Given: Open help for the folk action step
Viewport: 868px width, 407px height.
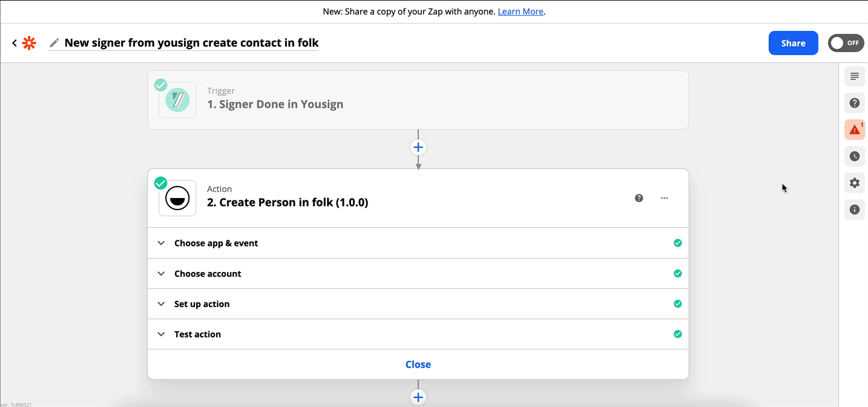Looking at the screenshot, I should click(639, 198).
